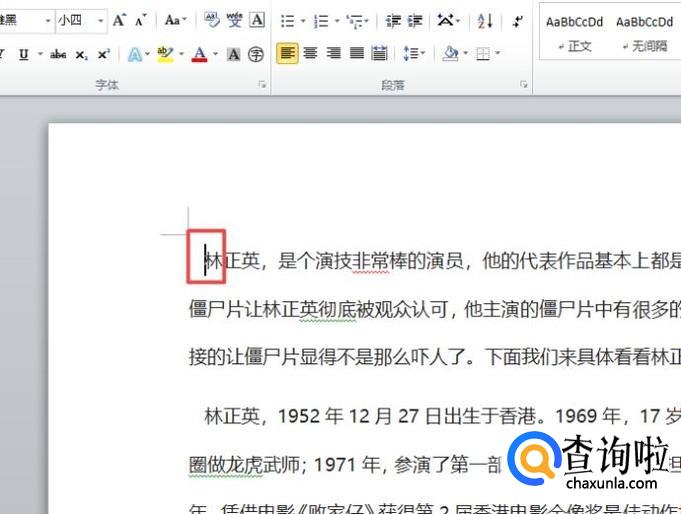Click the Numbering list icon
681x514 pixels.
pos(321,21)
